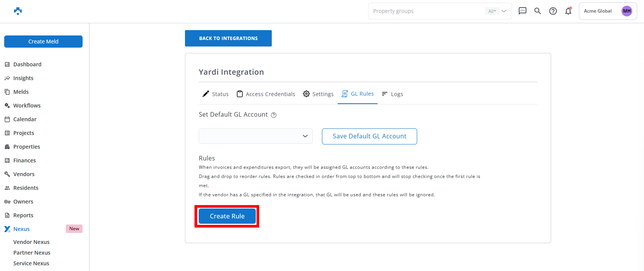Open Nexus from the sidebar

pos(21,229)
